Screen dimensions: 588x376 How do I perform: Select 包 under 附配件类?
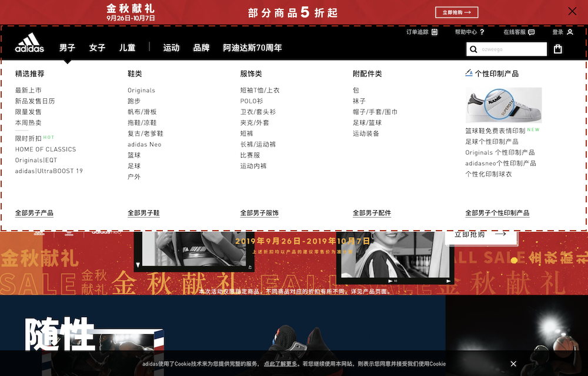pyautogui.click(x=356, y=90)
